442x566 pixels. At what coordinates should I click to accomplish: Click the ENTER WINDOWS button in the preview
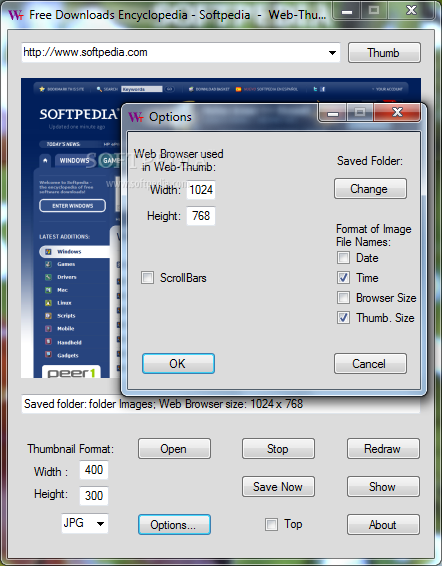tap(73, 206)
